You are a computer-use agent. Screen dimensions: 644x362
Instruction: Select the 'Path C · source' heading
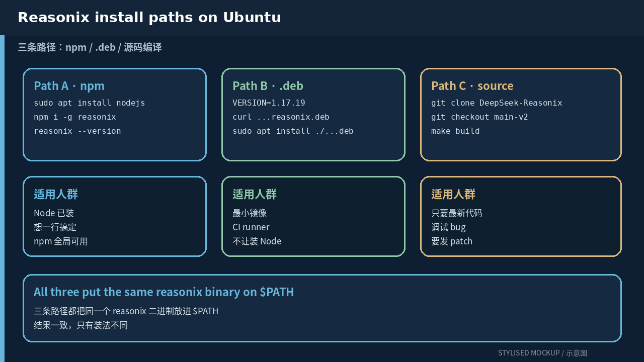point(472,86)
